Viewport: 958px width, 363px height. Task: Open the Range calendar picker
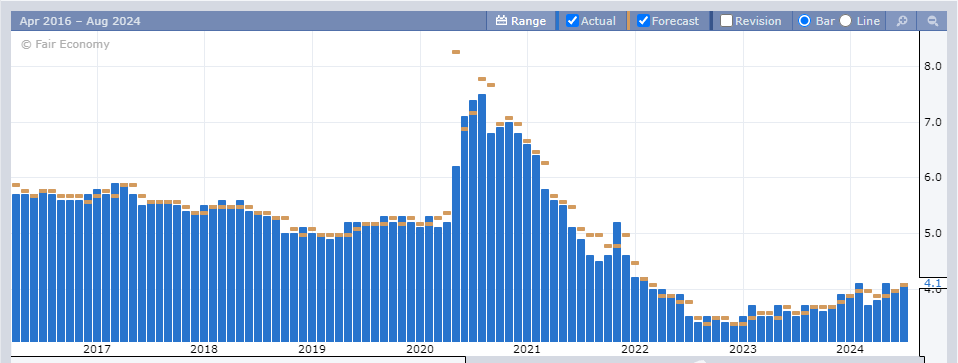click(521, 21)
